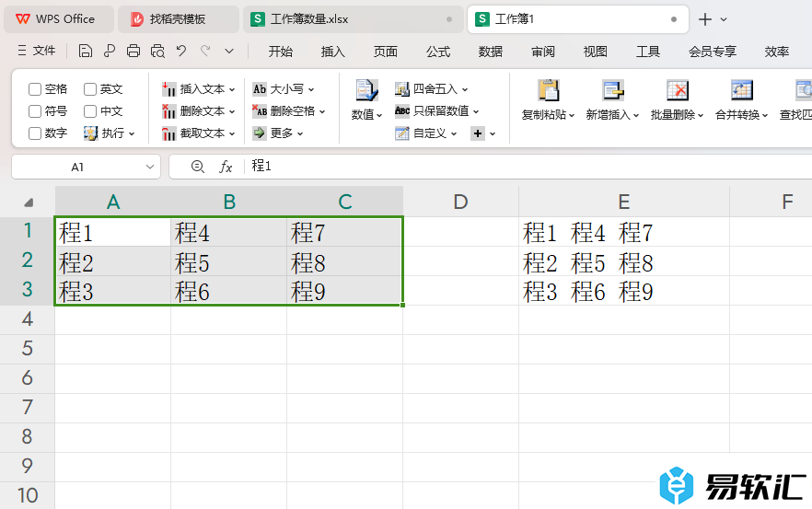Click the Save icon in quick toolbar
This screenshot has width=812, height=509.
[86, 51]
